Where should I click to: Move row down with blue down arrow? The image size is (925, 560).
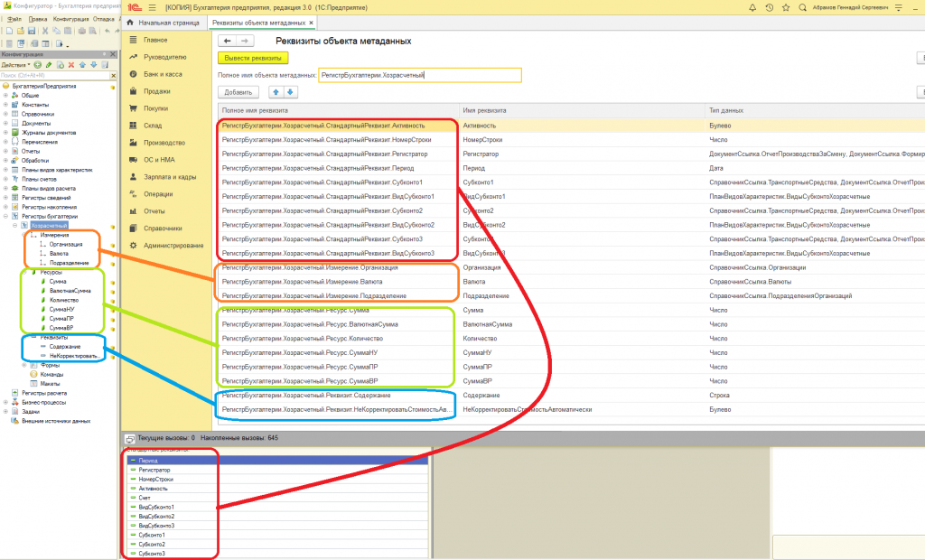(x=290, y=92)
